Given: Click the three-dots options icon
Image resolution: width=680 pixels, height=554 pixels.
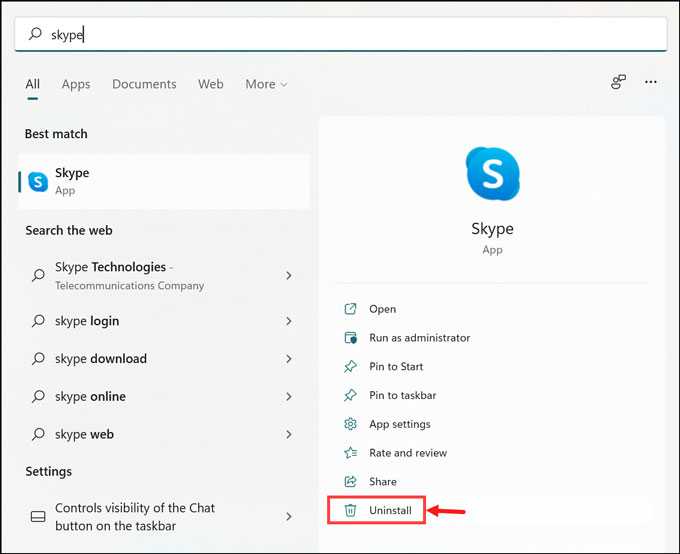Looking at the screenshot, I should click(x=651, y=82).
